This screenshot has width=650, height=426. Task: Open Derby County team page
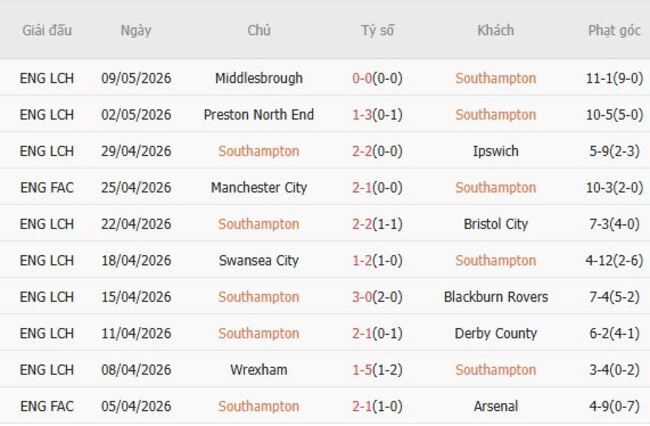(495, 334)
